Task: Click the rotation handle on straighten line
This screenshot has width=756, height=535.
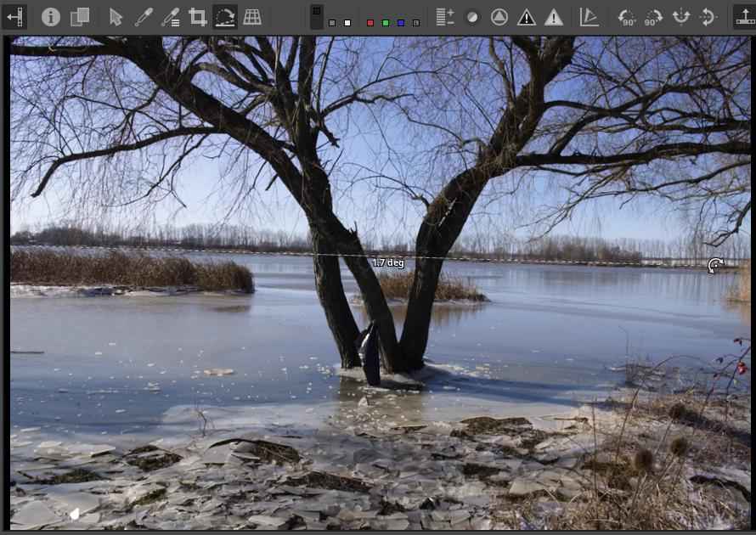Action: pos(715,266)
